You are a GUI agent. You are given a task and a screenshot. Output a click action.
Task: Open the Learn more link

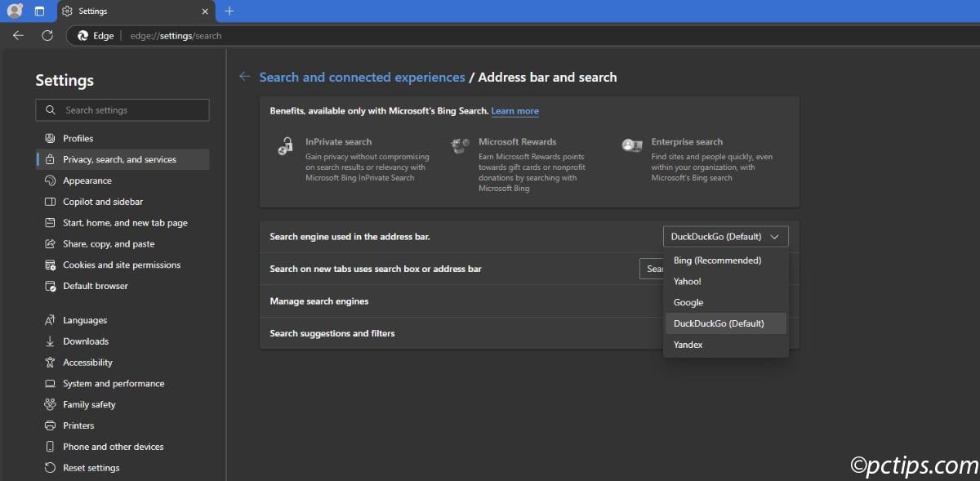[514, 111]
